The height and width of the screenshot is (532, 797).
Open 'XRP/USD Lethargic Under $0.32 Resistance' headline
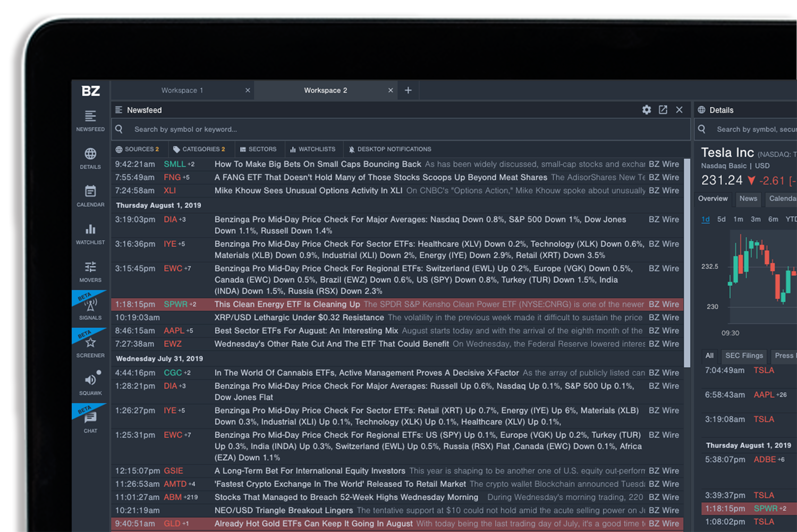[299, 318]
